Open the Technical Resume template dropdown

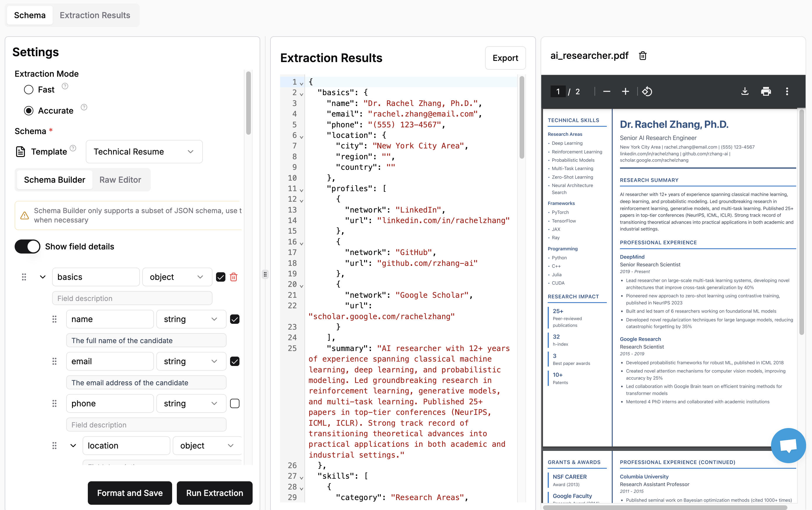(x=144, y=152)
